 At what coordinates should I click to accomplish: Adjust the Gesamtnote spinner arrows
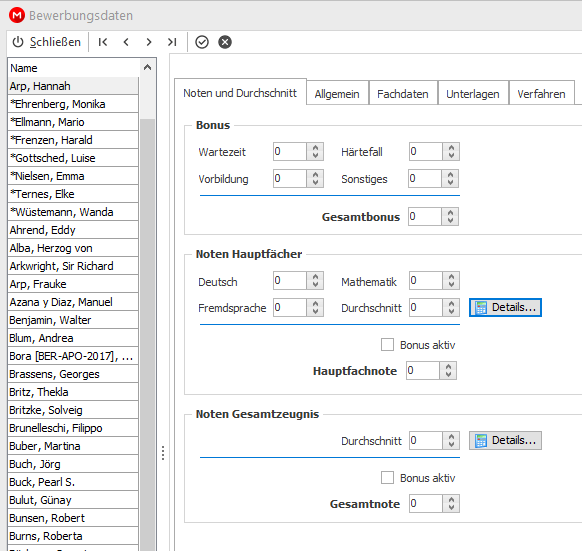(451, 503)
